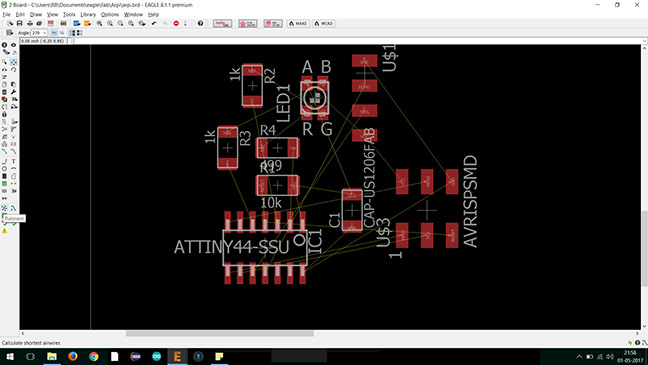The height and width of the screenshot is (365, 648).
Task: Open the Tools menu
Action: tap(69, 14)
